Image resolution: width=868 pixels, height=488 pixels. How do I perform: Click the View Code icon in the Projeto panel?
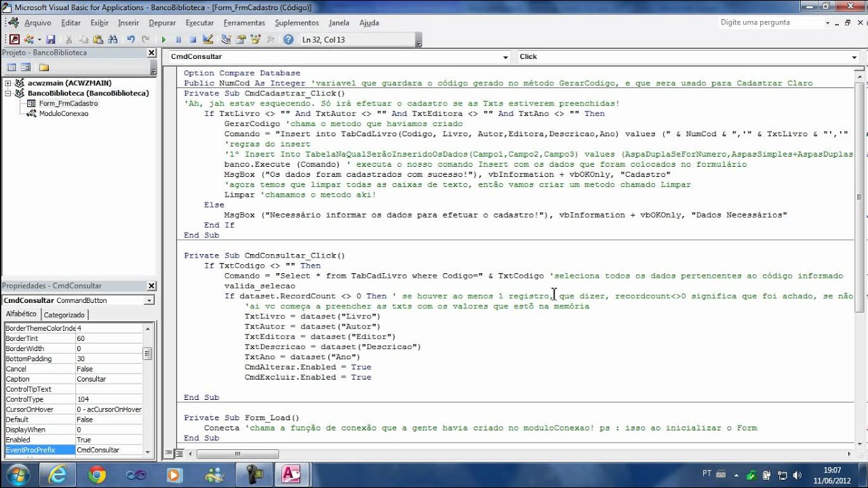(11, 67)
